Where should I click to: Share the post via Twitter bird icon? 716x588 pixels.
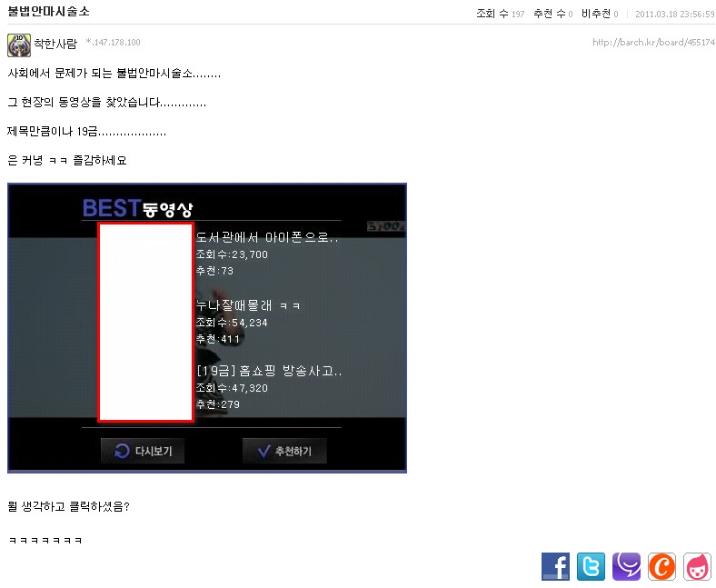[x=591, y=566]
